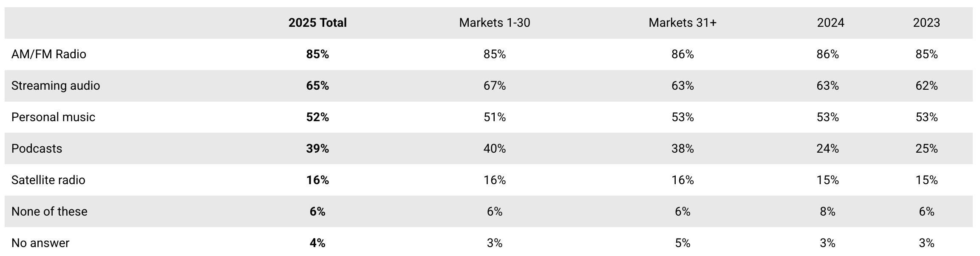Viewport: 980px width, 256px height.
Task: Select Streaming audio Markets 1-30 value 67%
Action: [495, 85]
